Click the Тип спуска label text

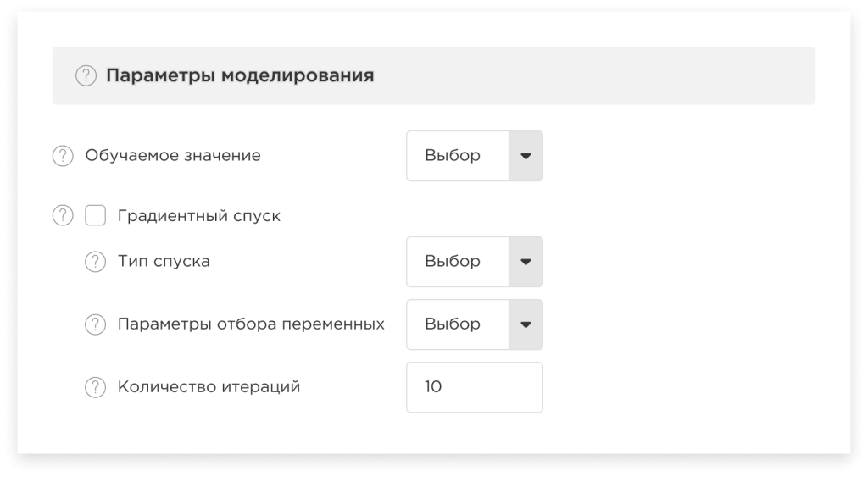tap(164, 262)
